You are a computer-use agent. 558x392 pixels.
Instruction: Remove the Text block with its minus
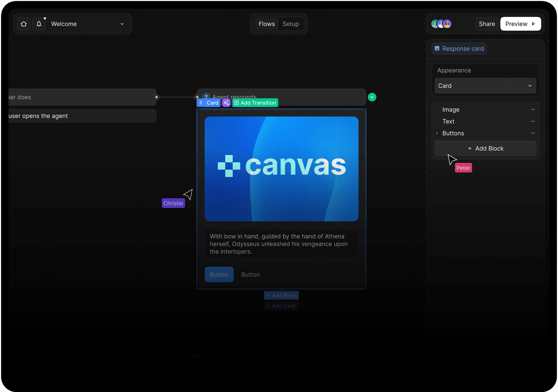tap(533, 121)
